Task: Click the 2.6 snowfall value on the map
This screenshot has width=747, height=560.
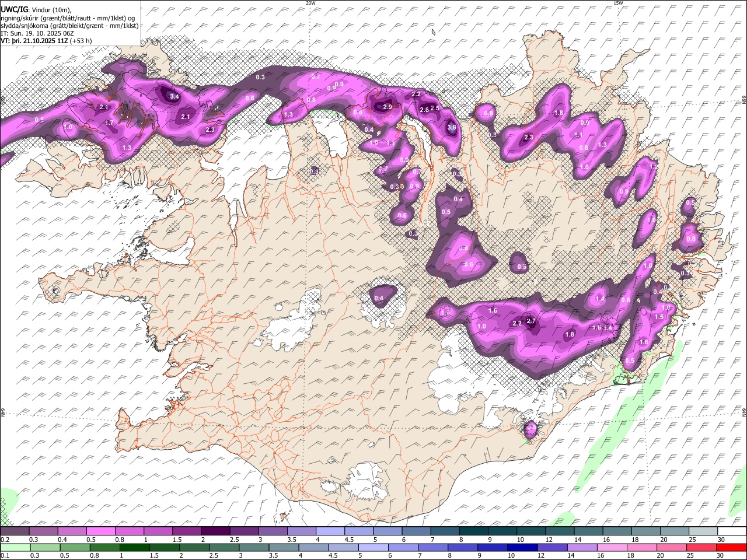Action: tap(424, 110)
